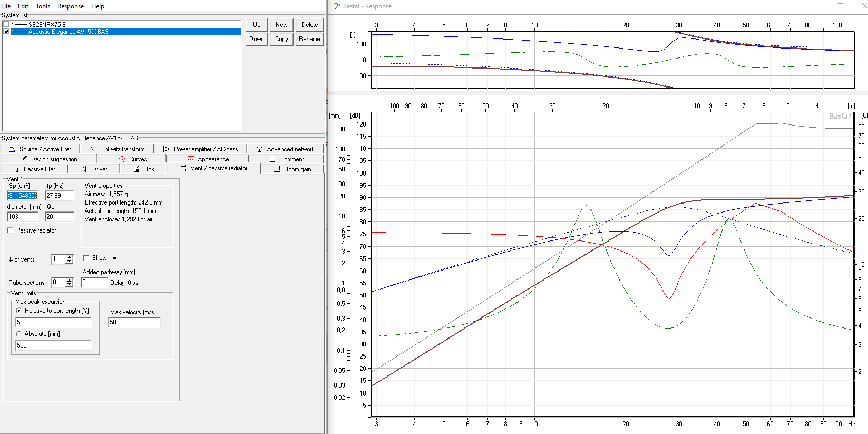Open the Source / Active filter tab
868x434 pixels.
pos(40,149)
